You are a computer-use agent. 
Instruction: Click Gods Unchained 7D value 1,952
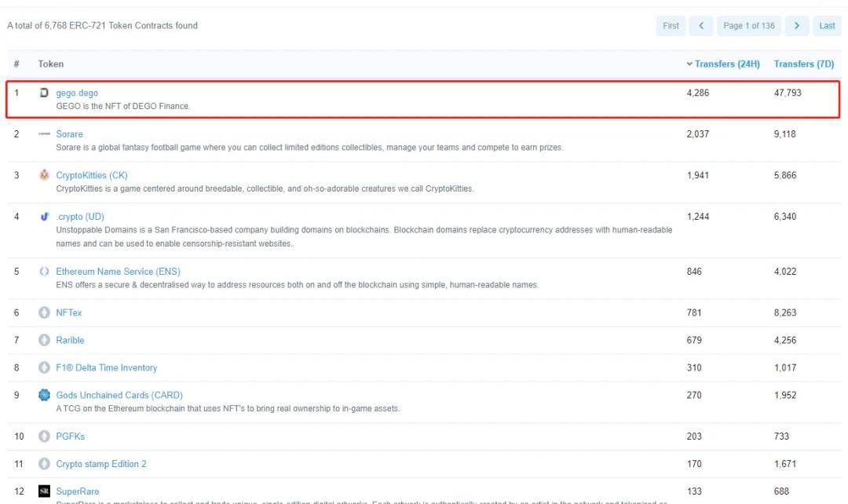(x=784, y=396)
